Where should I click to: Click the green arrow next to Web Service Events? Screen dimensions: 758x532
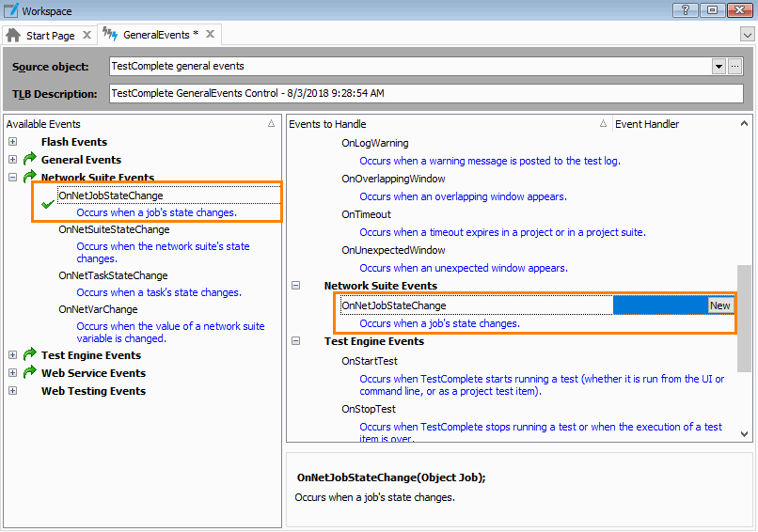[29, 373]
